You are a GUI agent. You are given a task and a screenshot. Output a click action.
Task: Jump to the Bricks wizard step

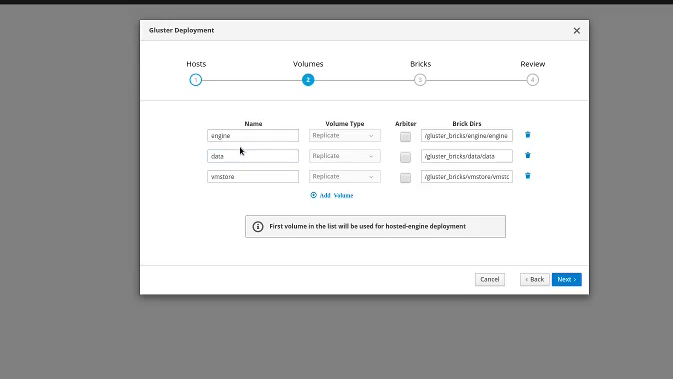(x=420, y=80)
